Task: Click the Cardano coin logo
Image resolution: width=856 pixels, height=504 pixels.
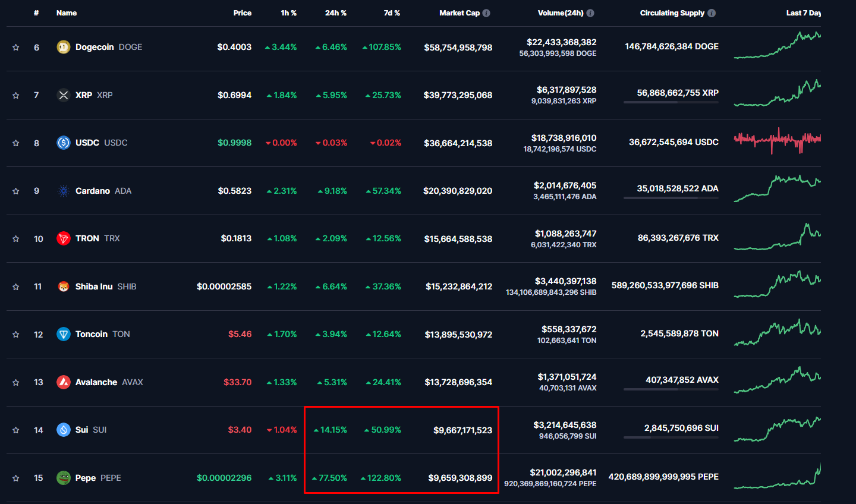Action: [64, 191]
